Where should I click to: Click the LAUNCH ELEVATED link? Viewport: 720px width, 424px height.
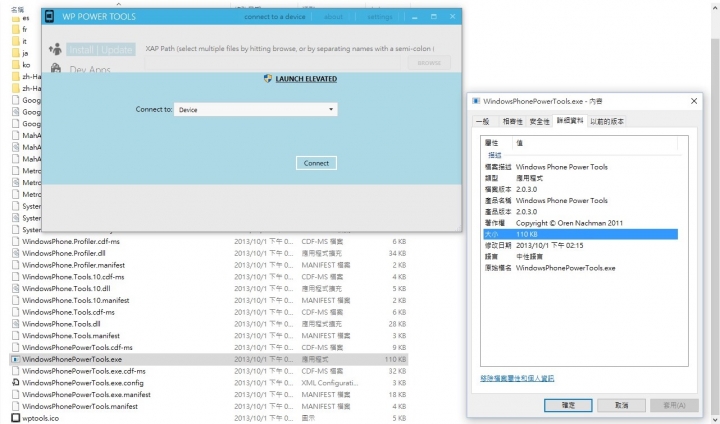306,79
